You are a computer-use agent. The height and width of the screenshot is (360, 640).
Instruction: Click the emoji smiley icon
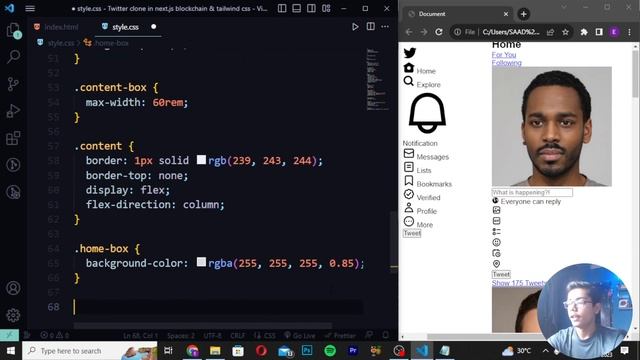(496, 242)
